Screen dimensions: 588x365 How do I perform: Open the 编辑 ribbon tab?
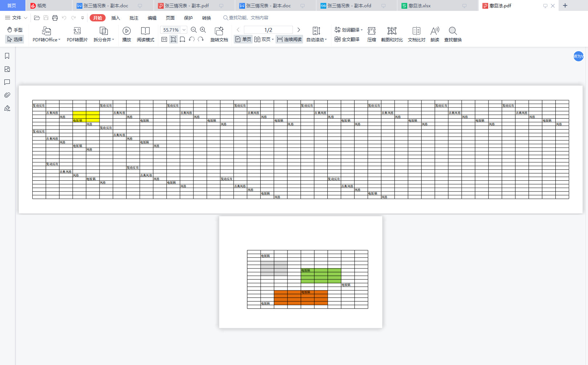pos(152,18)
